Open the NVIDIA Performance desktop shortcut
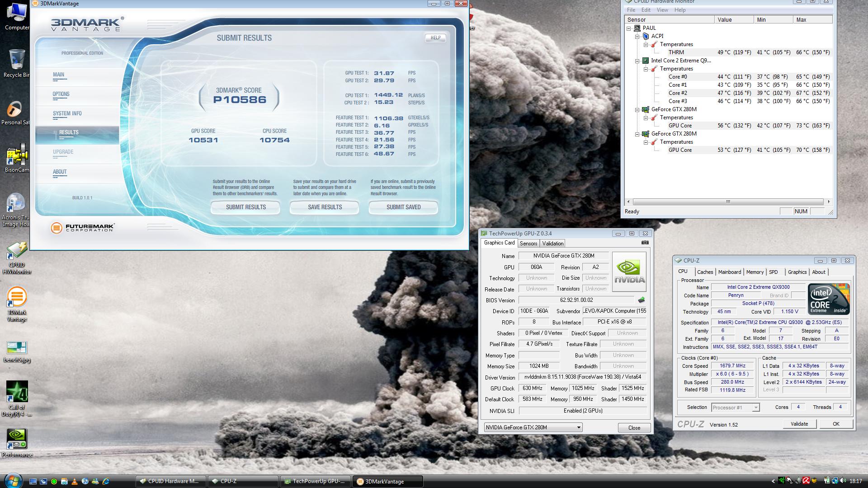The width and height of the screenshot is (868, 488). [x=17, y=443]
